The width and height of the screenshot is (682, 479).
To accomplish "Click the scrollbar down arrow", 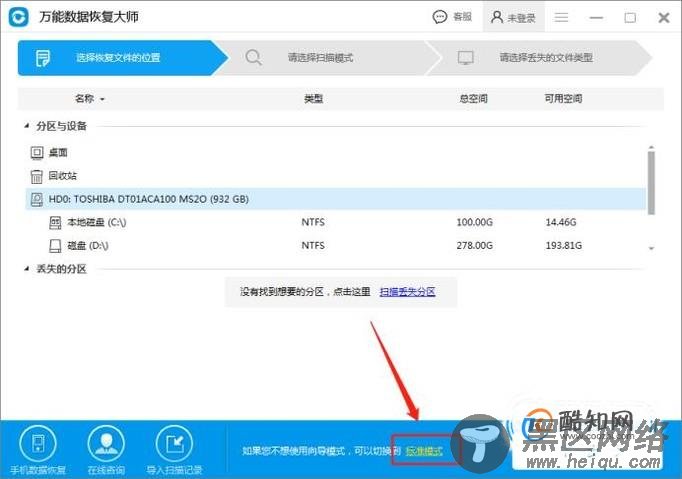I will [x=651, y=248].
